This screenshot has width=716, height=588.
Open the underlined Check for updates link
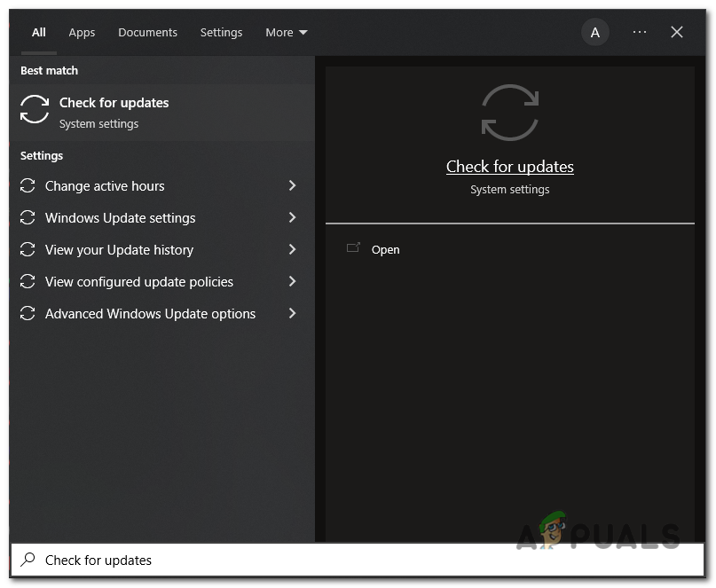(509, 167)
